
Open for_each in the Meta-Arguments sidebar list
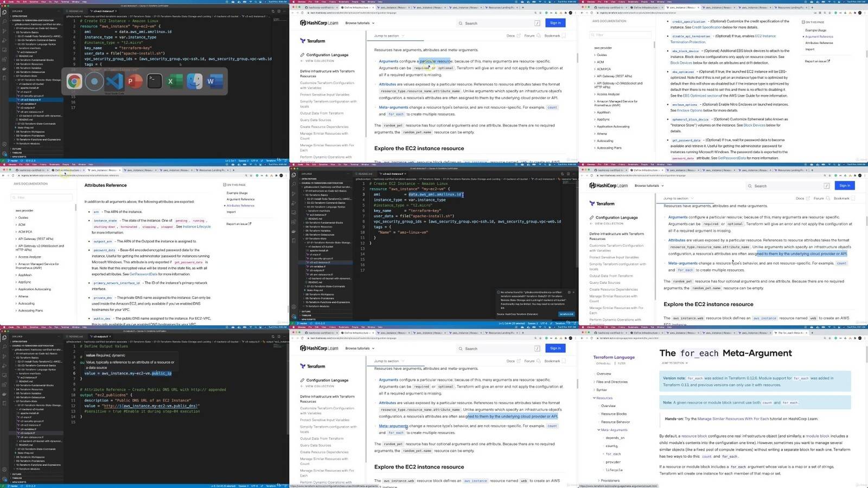coord(613,454)
